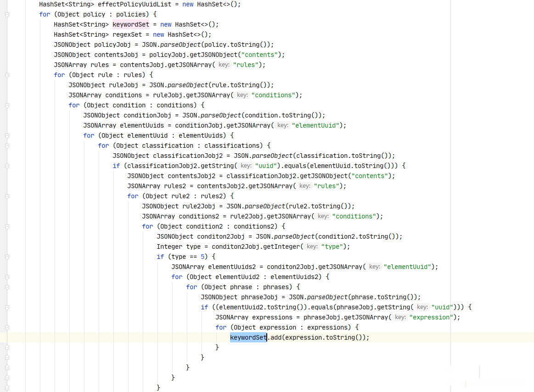Image resolution: width=534 pixels, height=392 pixels.
Task: Collapse the 'for (Object policy : policies)' block
Action: 7,14
